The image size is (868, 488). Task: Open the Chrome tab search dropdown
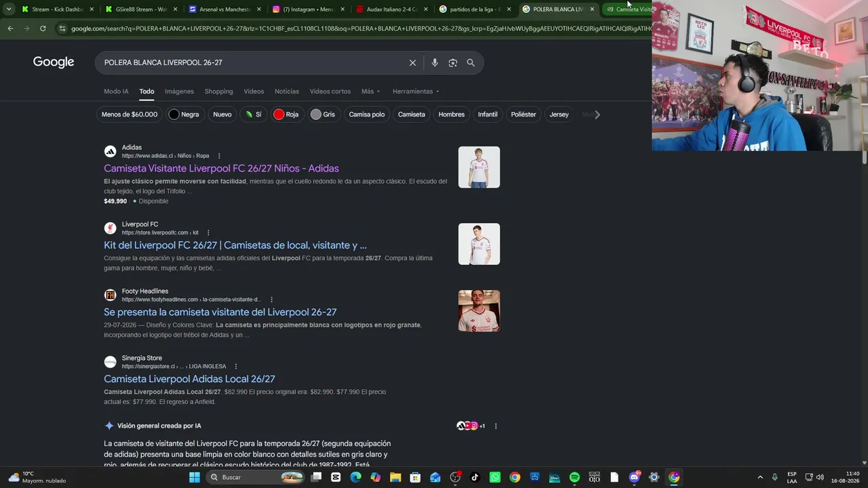pyautogui.click(x=9, y=9)
